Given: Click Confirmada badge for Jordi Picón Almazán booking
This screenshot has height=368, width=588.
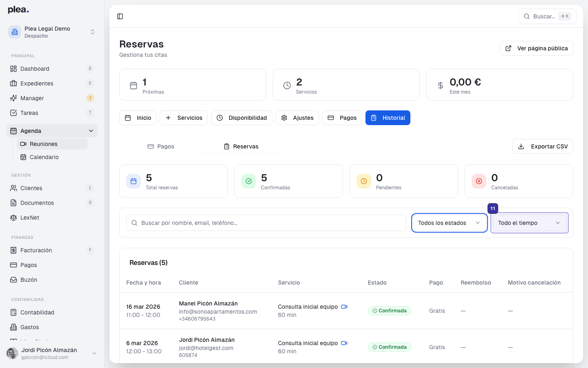Looking at the screenshot, I should coord(390,347).
